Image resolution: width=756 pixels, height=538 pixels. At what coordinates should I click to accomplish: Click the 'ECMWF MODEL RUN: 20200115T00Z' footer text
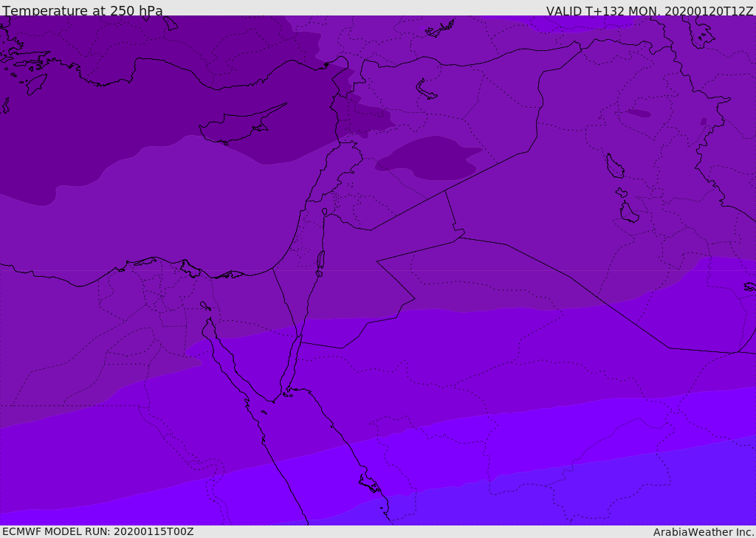coord(98,531)
